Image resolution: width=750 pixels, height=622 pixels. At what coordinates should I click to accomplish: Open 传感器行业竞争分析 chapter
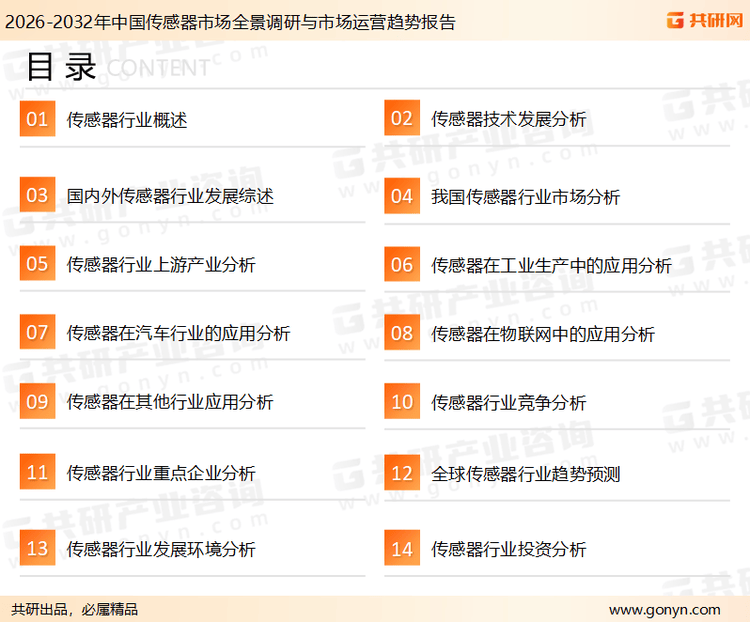coord(509,403)
